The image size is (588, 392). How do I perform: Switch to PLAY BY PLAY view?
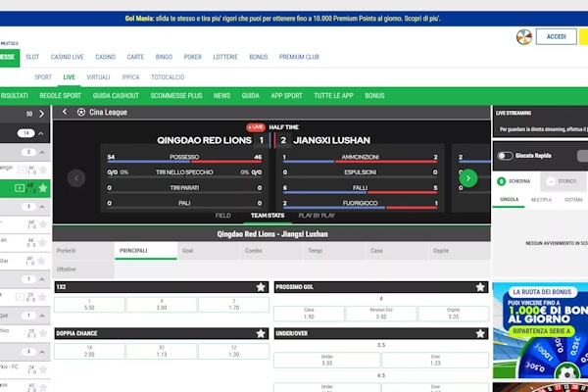317,216
